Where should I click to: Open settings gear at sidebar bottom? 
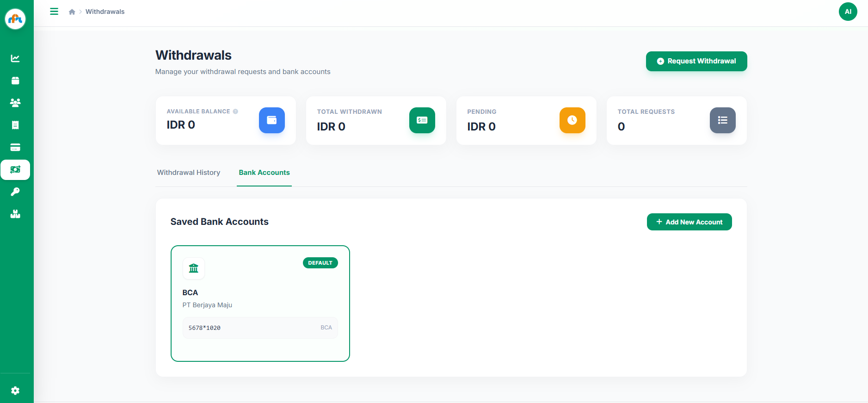tap(15, 391)
